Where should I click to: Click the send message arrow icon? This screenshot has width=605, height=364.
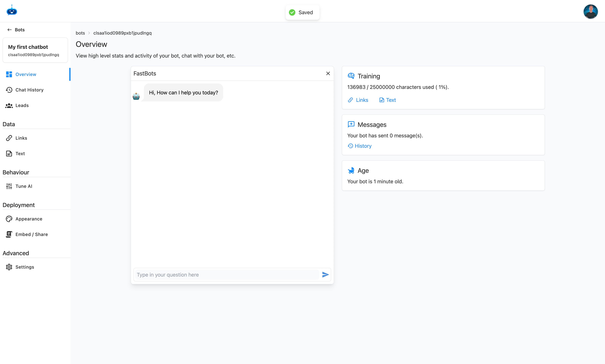pos(325,274)
